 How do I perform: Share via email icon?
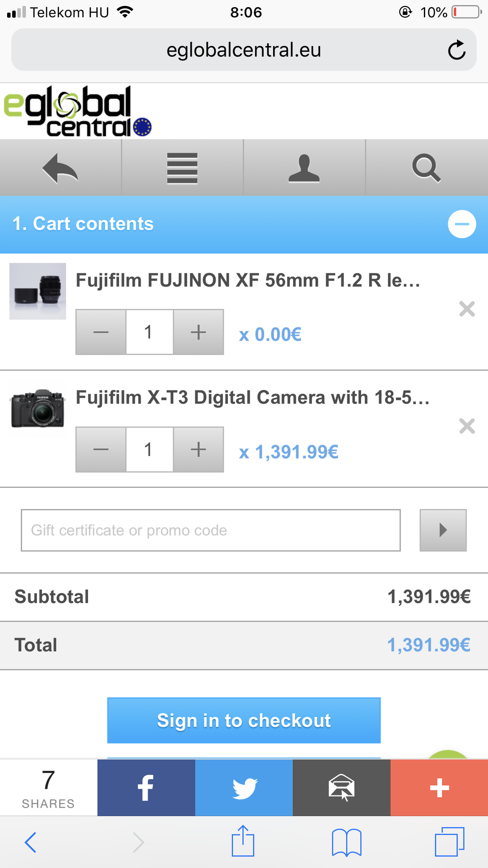pyautogui.click(x=341, y=788)
